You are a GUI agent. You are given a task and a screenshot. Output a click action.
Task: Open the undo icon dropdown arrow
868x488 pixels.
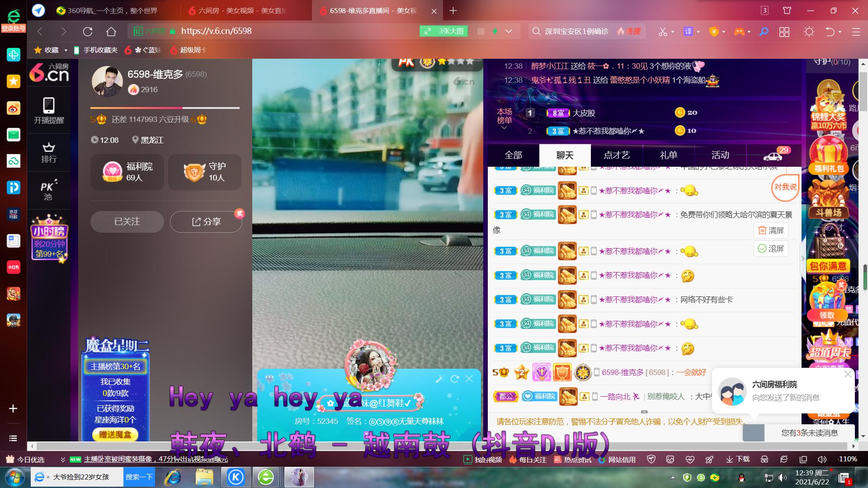tap(840, 32)
